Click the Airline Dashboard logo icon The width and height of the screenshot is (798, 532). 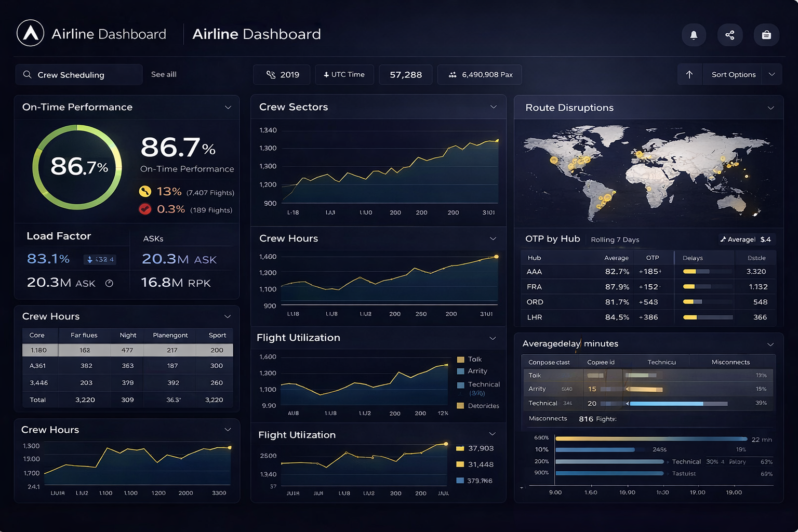tap(30, 33)
